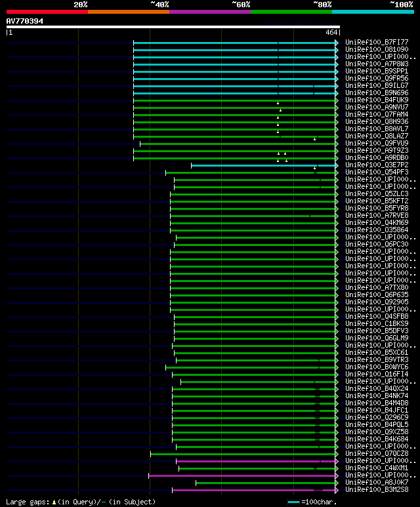The width and height of the screenshot is (420, 507).
Task: Select the UniRef100_Q5ZLC3 label
Action: pos(377,193)
